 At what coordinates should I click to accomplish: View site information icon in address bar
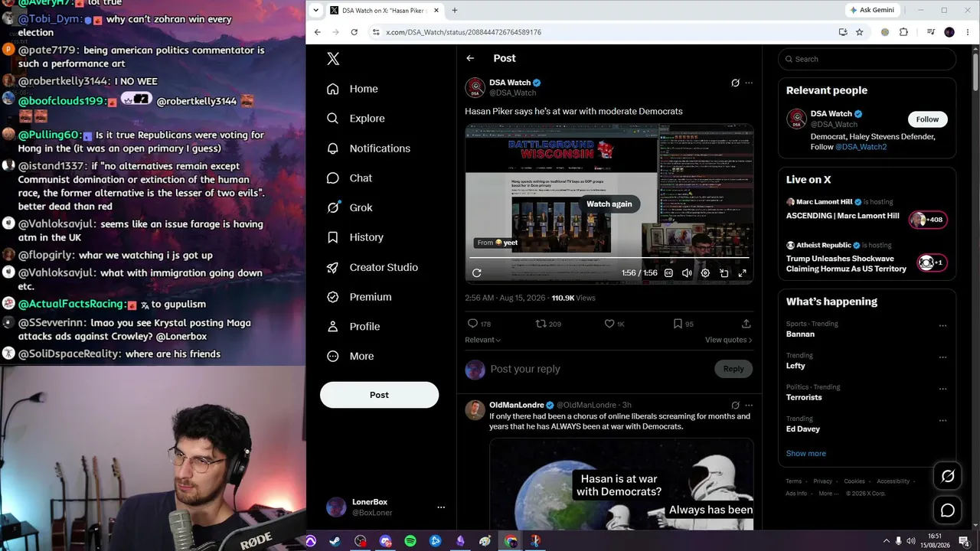click(x=375, y=32)
